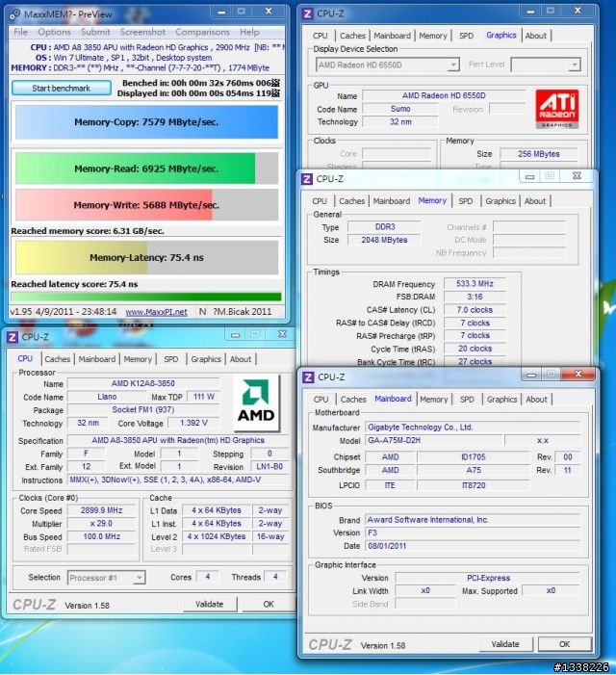This screenshot has width=616, height=675.
Task: Click the MaxxMEM app icon in title bar
Action: (14, 14)
